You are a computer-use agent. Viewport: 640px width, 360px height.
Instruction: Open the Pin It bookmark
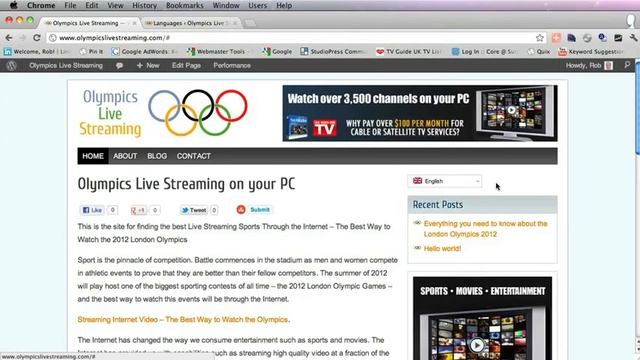(x=92, y=51)
